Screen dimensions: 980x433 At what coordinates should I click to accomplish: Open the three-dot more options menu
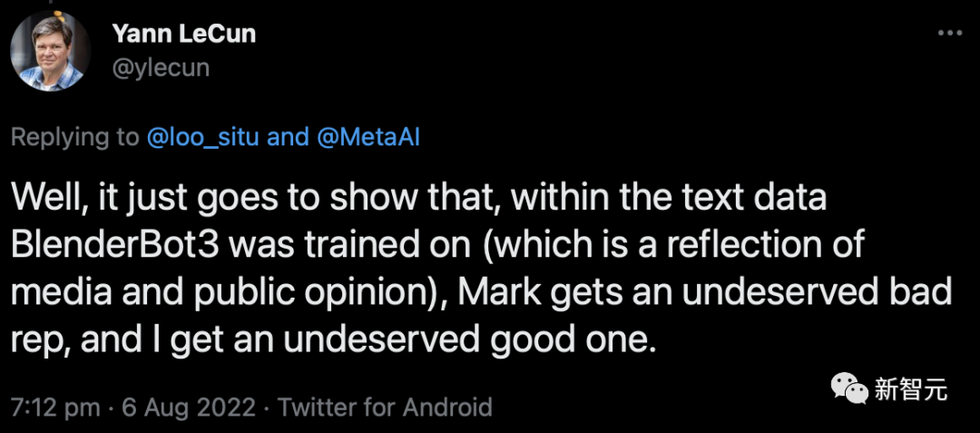[x=947, y=33]
